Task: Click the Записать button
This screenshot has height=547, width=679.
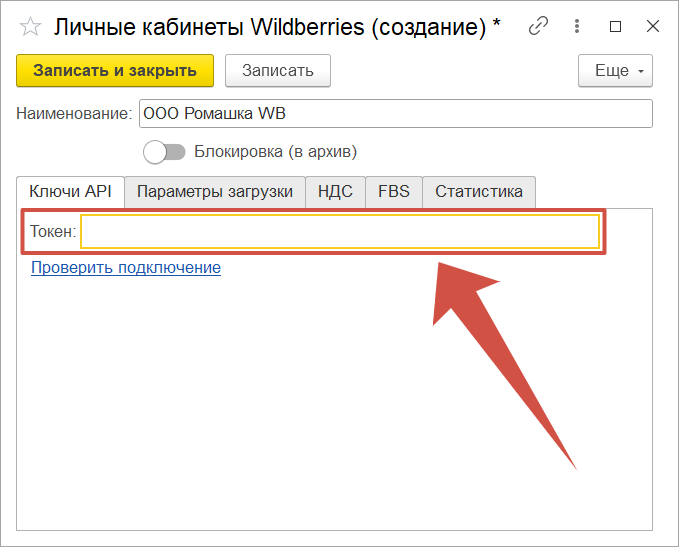Action: (x=277, y=71)
